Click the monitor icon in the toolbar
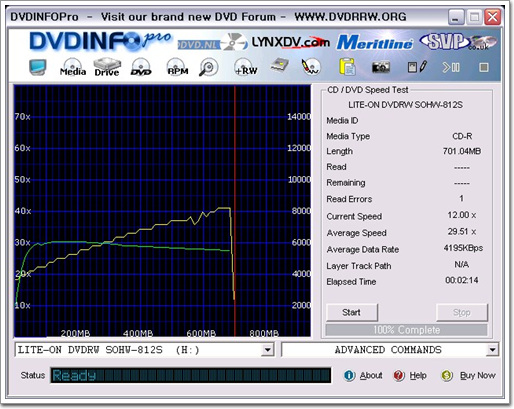This screenshot has width=514, height=409. tap(37, 67)
